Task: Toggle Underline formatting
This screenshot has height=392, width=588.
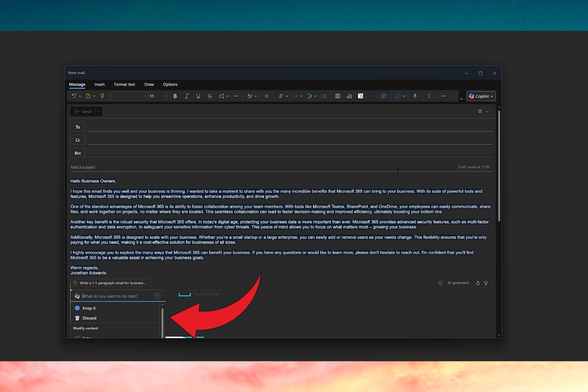Action: [198, 96]
